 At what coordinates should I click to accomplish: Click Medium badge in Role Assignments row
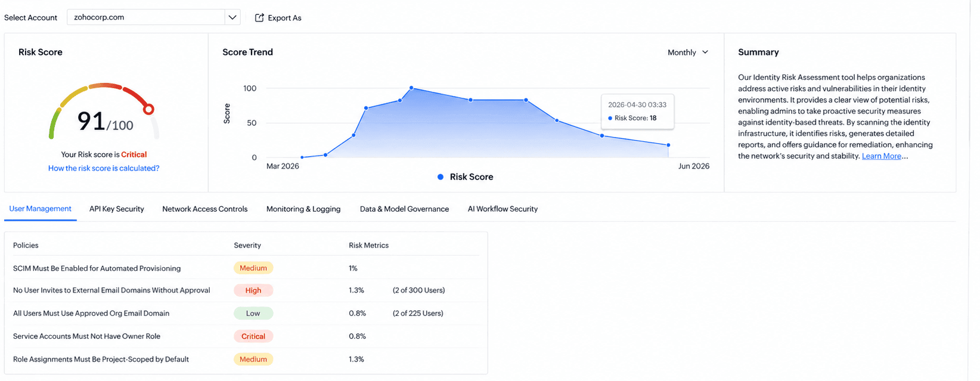pyautogui.click(x=253, y=360)
